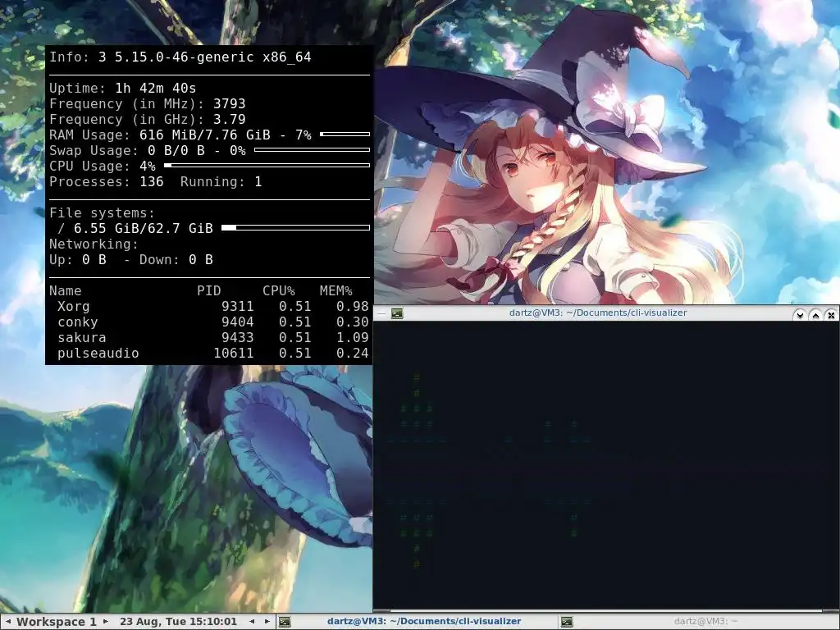Click the "File systems:" heading

coord(102,212)
